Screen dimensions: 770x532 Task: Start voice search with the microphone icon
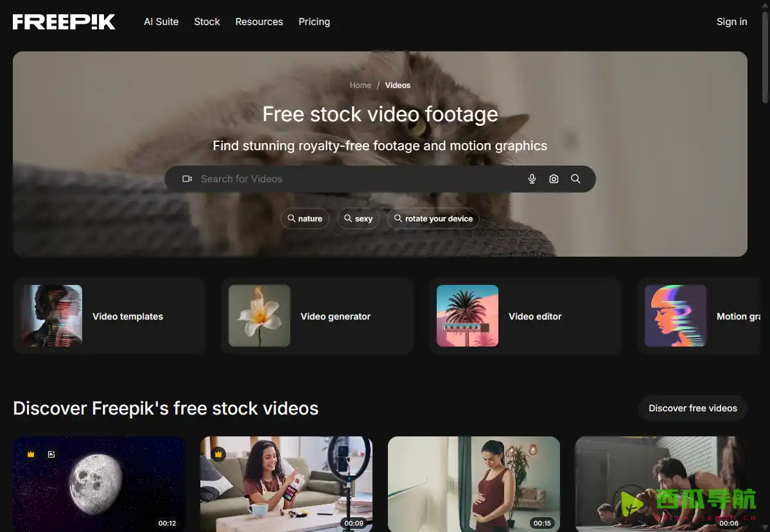click(x=532, y=179)
